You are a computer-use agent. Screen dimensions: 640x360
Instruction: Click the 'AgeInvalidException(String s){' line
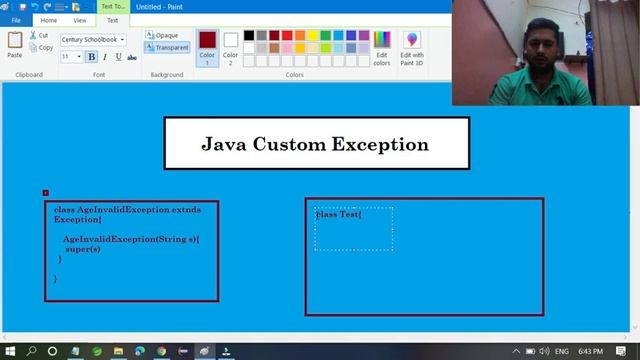point(131,239)
